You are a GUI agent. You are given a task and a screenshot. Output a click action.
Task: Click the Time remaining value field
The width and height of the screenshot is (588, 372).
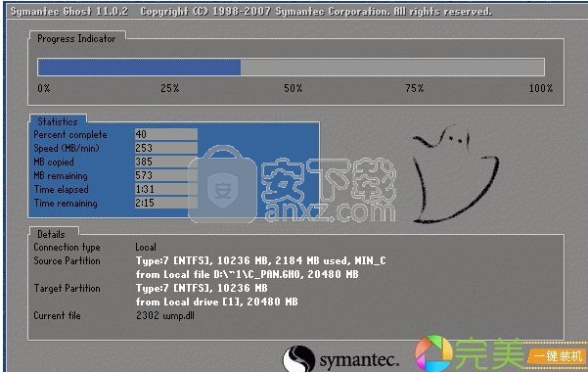(166, 203)
